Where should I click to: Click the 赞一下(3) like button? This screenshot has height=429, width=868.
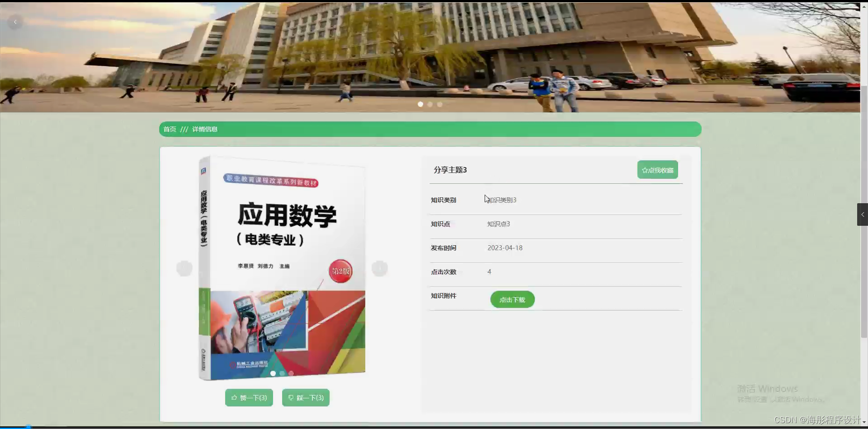tap(249, 397)
